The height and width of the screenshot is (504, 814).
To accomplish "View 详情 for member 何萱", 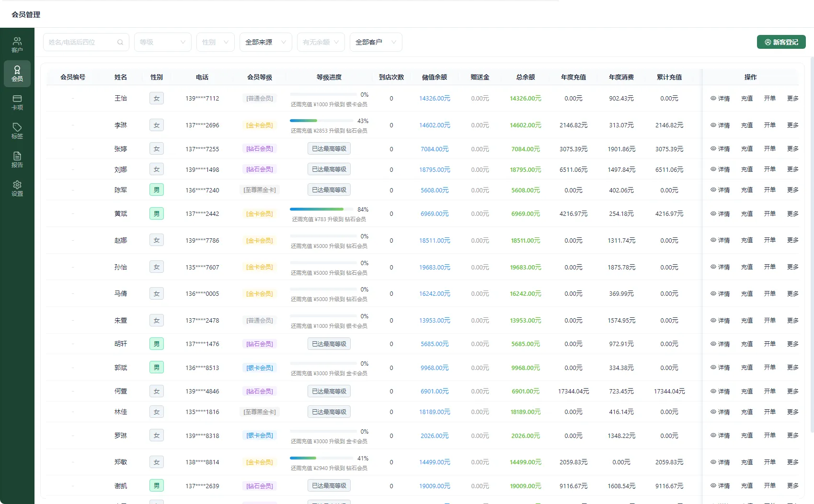I will coord(720,392).
